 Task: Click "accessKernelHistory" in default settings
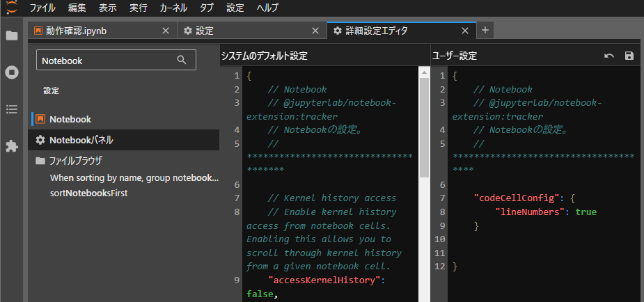click(x=326, y=280)
